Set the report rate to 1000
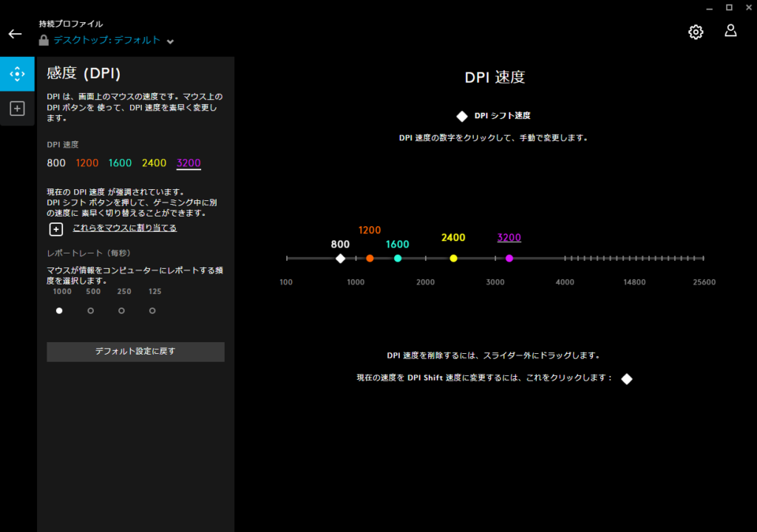757x532 pixels. [59, 310]
